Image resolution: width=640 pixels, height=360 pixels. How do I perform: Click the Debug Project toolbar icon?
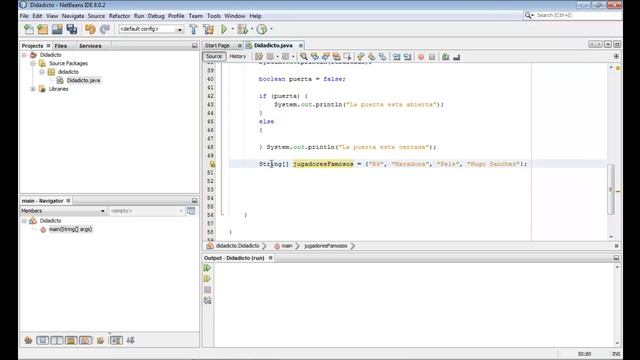pyautogui.click(x=242, y=29)
